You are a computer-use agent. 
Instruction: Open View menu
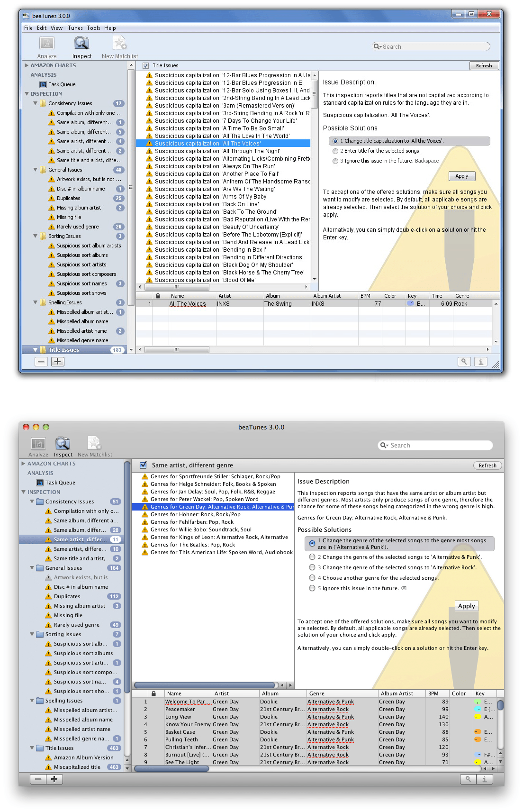[x=56, y=28]
